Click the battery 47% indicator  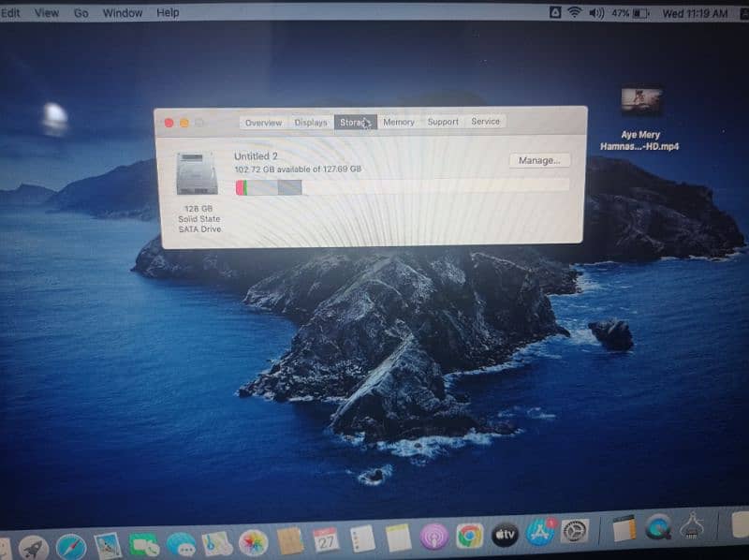[x=630, y=14]
